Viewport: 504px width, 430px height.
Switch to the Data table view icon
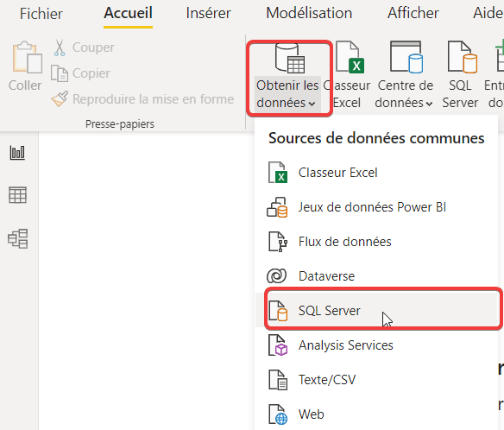point(17,195)
